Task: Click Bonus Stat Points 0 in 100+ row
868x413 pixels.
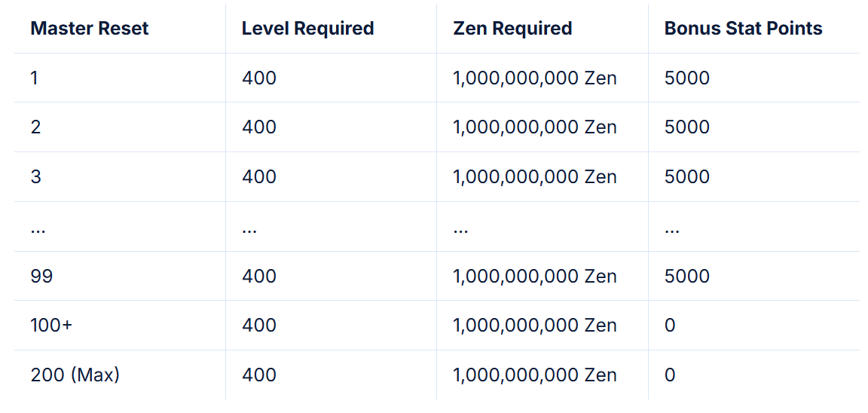Action: [670, 326]
